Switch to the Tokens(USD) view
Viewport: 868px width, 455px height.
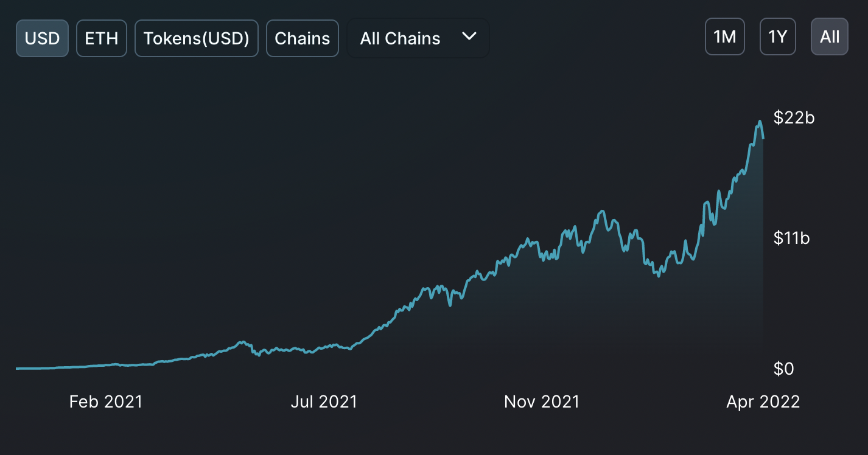point(196,38)
